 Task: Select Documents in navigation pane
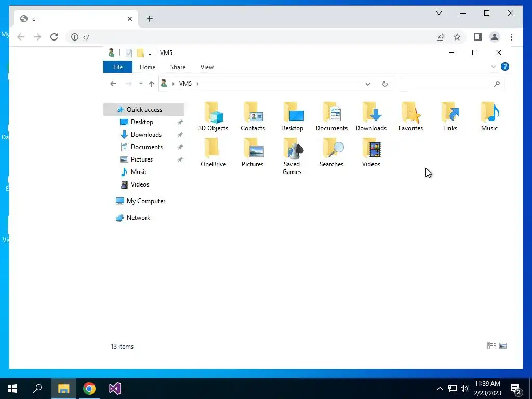[x=147, y=147]
